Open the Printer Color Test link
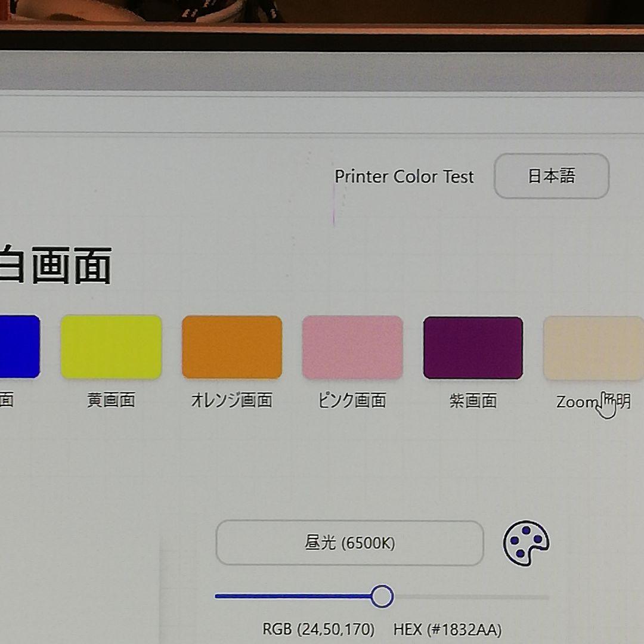 coord(404,177)
